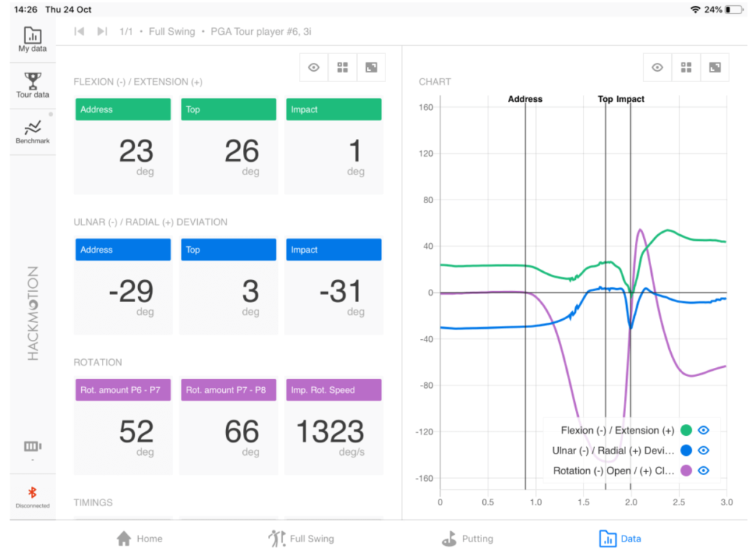Toggle visibility eye for left data panel

pyautogui.click(x=314, y=67)
